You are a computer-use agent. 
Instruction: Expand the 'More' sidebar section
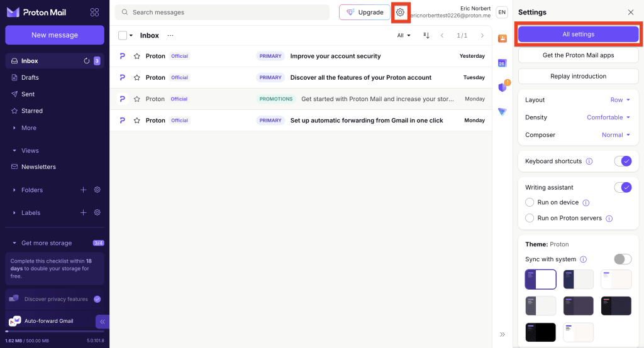pos(25,128)
